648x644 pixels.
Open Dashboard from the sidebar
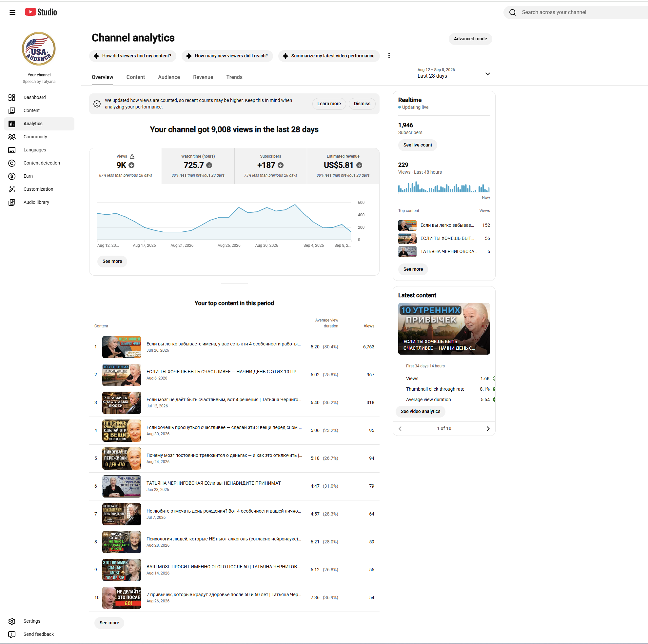pyautogui.click(x=39, y=97)
